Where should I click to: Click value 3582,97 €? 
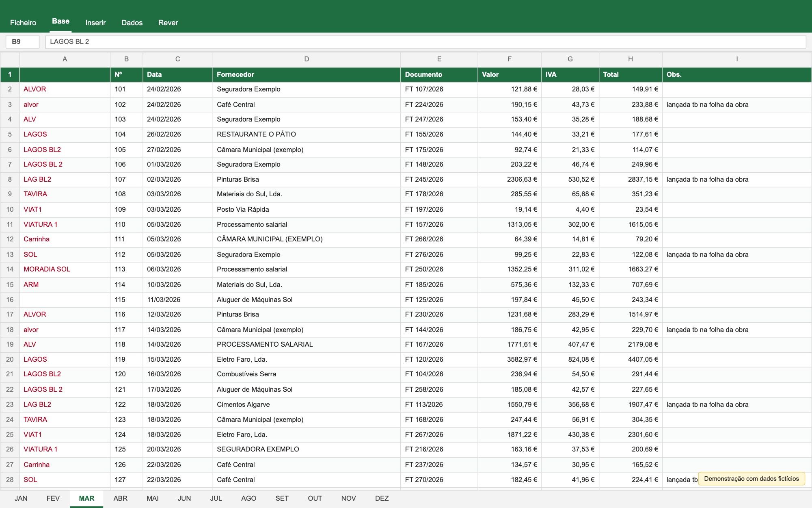(510, 359)
